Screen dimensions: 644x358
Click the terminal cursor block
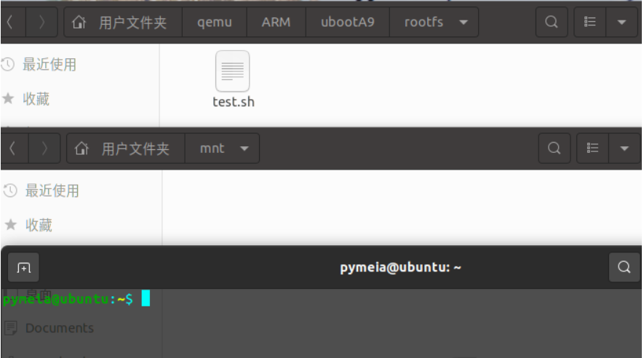[x=146, y=298]
